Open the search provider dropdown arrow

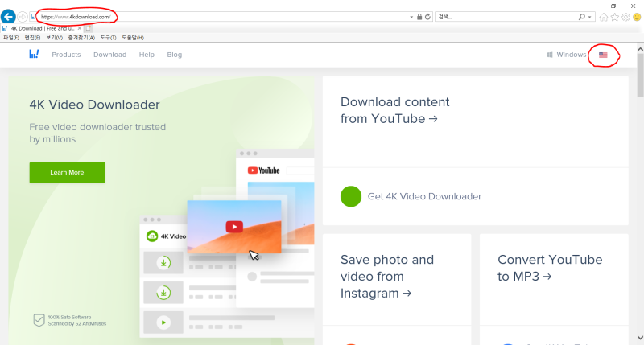pyautogui.click(x=590, y=17)
